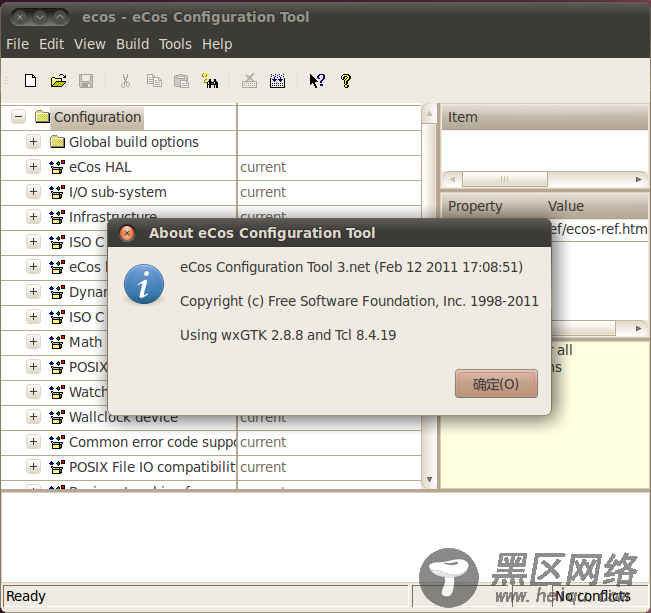The height and width of the screenshot is (613, 651).
Task: Click the ecos-ref.htm property value
Action: click(599, 229)
